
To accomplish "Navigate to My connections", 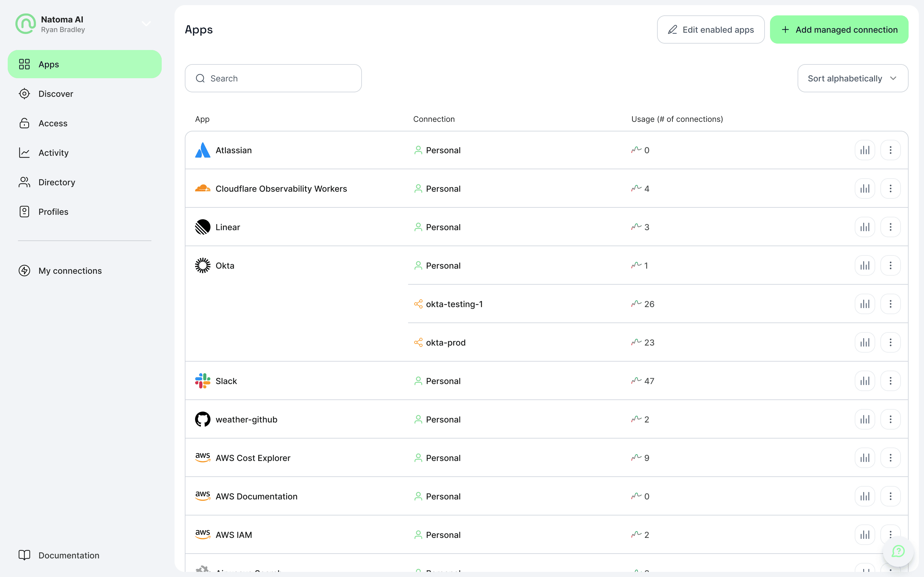I will (70, 271).
